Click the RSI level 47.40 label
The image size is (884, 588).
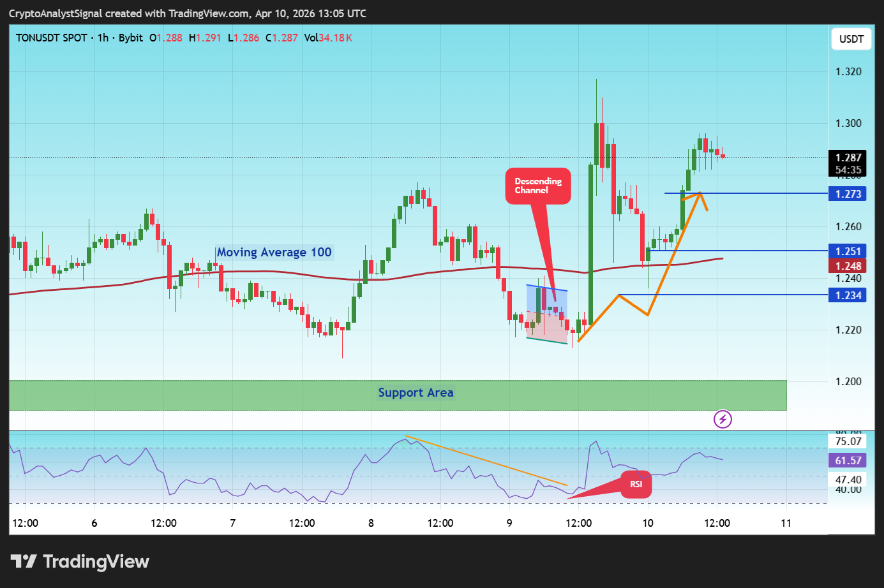pos(848,480)
